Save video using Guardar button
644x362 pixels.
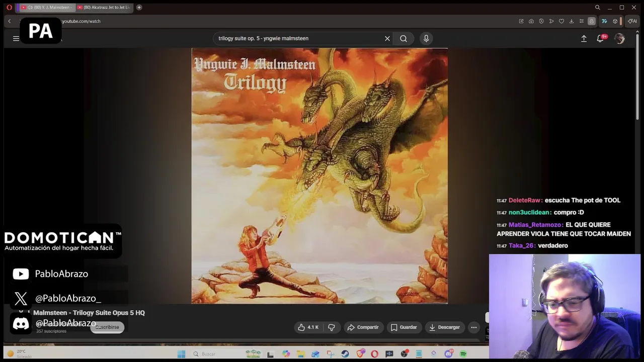point(404,327)
